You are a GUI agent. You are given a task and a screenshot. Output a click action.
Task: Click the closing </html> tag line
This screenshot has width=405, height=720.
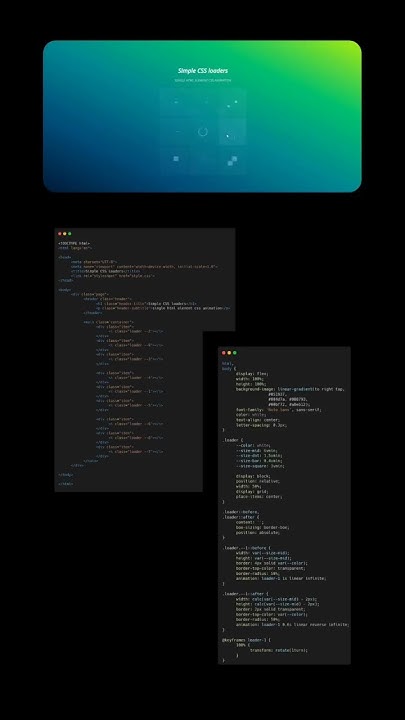[x=66, y=484]
